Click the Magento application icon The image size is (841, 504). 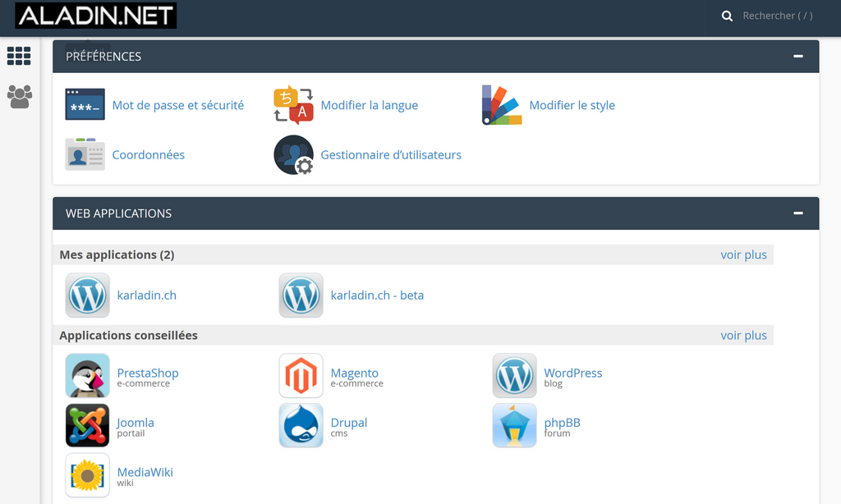[x=301, y=376]
